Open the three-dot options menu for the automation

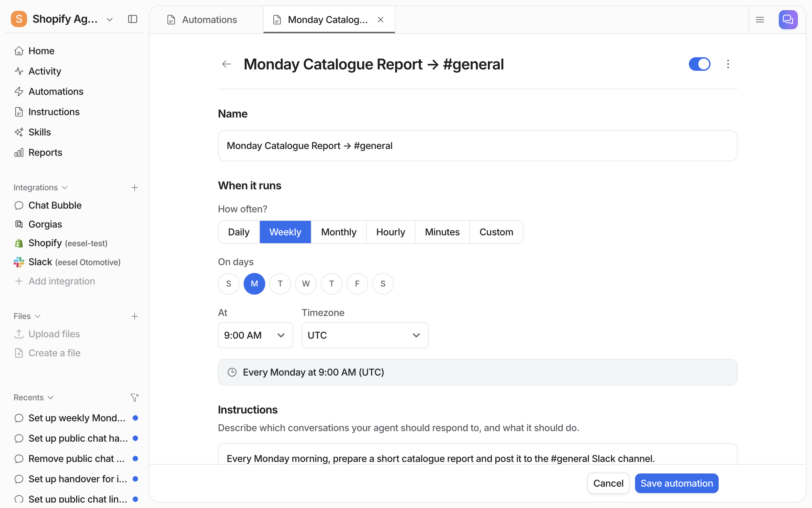728,64
